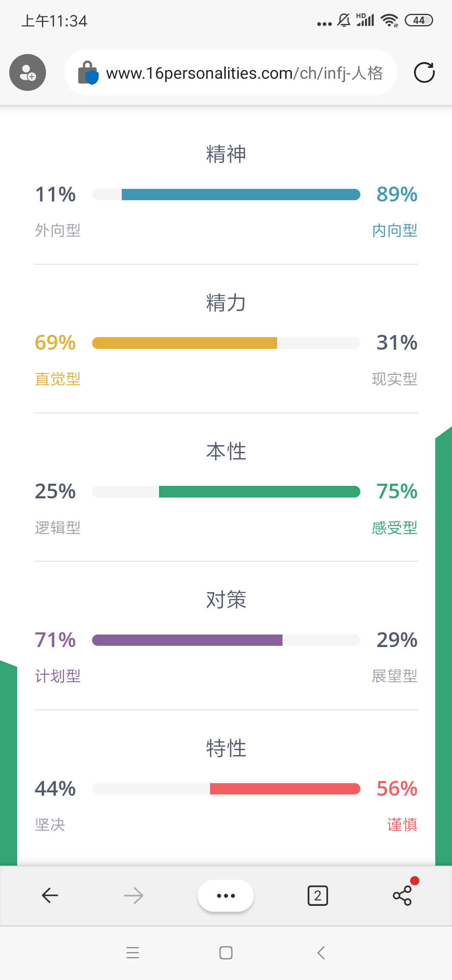Tap the green 本性 progress bar
Image resolution: width=452 pixels, height=980 pixels.
point(226,492)
